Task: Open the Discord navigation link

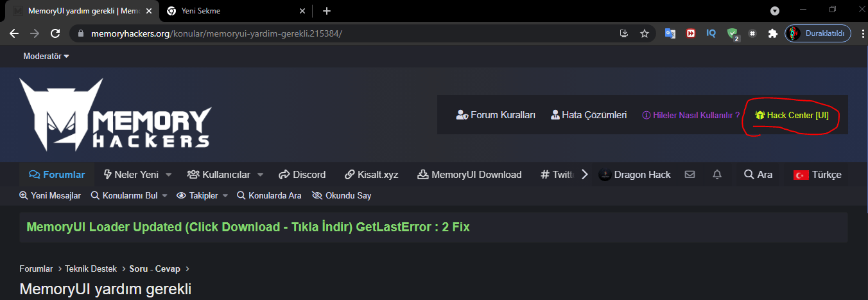Action: click(x=302, y=174)
